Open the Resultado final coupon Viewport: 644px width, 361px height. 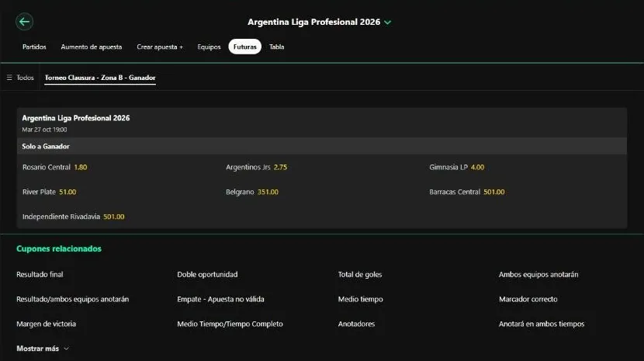coord(40,274)
